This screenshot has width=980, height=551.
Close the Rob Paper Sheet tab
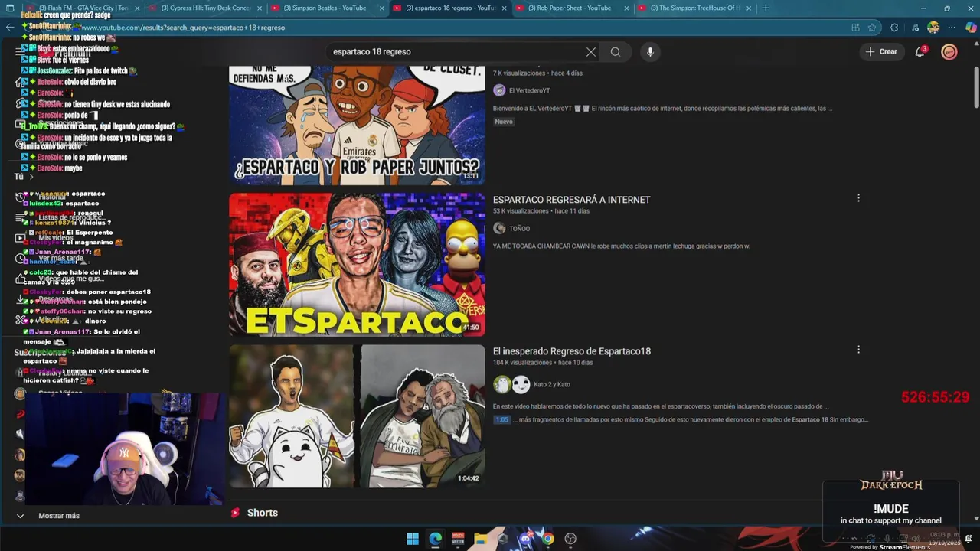(626, 8)
